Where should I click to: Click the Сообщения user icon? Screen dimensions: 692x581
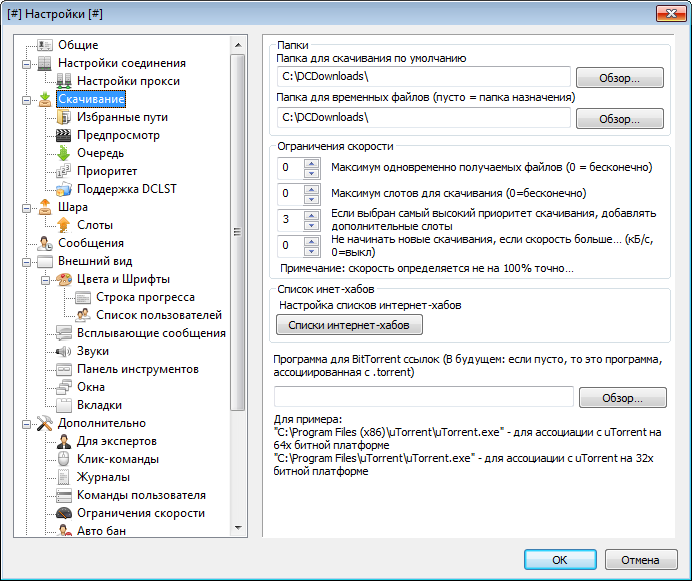45,243
